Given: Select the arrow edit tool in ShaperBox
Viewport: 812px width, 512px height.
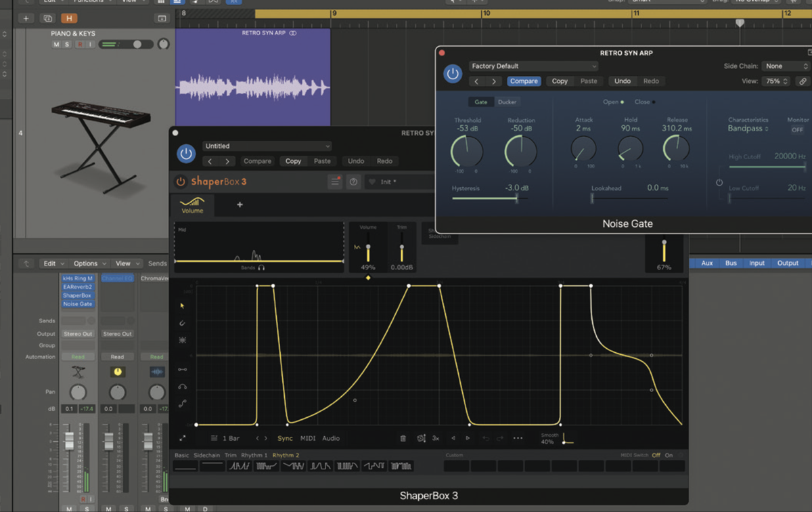Looking at the screenshot, I should (183, 307).
